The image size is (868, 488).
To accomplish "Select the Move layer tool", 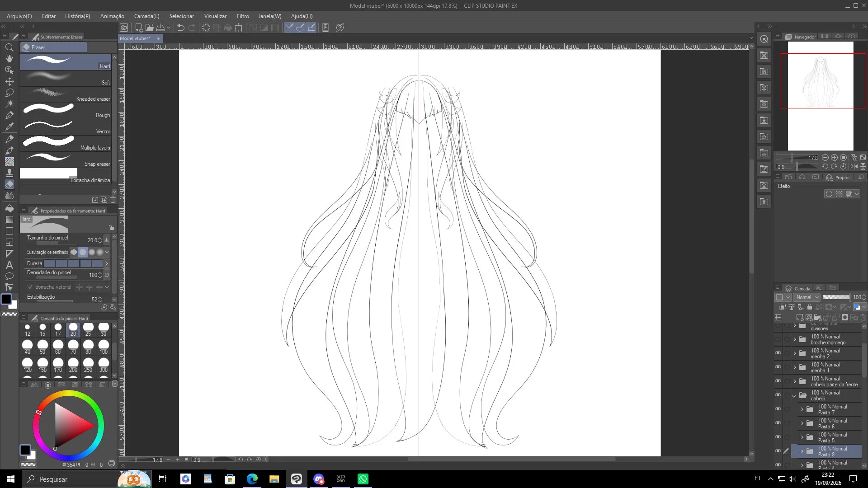I will click(x=9, y=81).
